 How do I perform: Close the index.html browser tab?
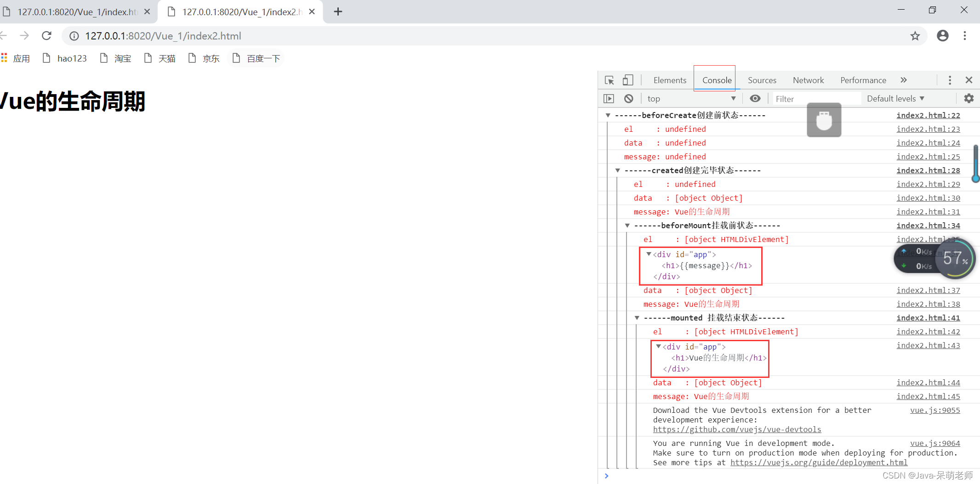point(147,11)
